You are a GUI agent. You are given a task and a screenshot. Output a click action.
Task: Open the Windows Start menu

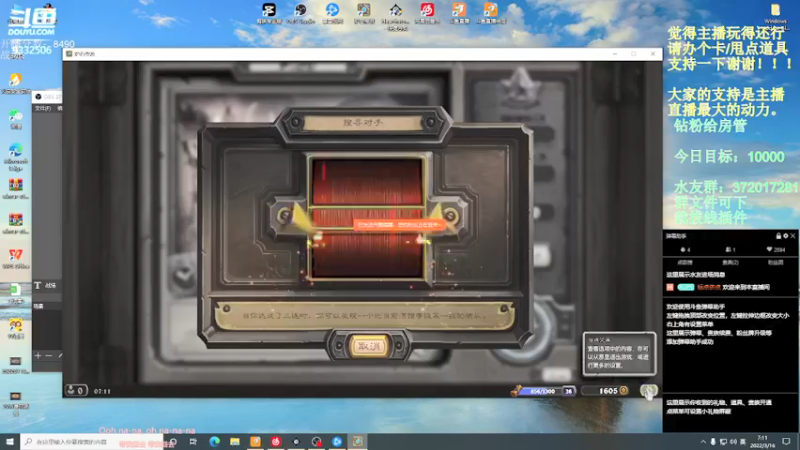10,441
